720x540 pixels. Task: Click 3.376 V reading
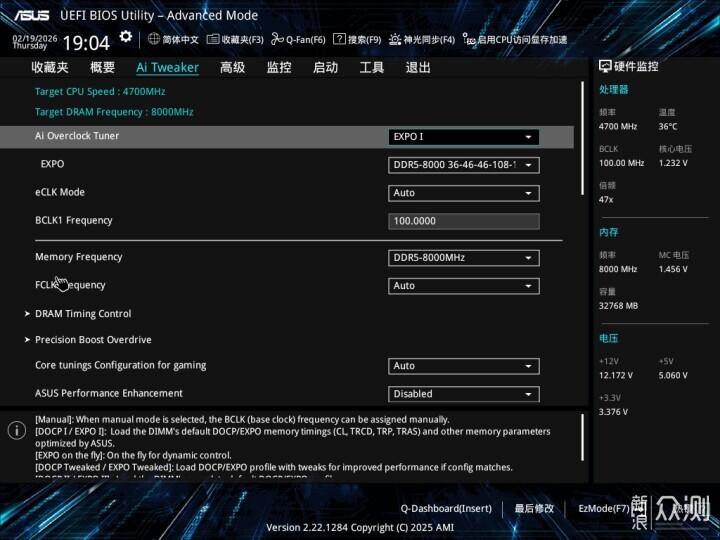(613, 412)
